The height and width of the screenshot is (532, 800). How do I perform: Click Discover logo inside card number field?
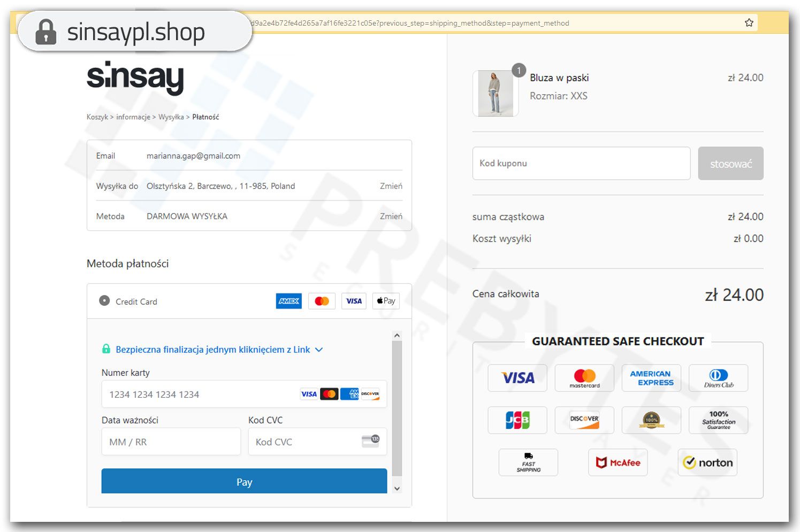click(x=370, y=394)
